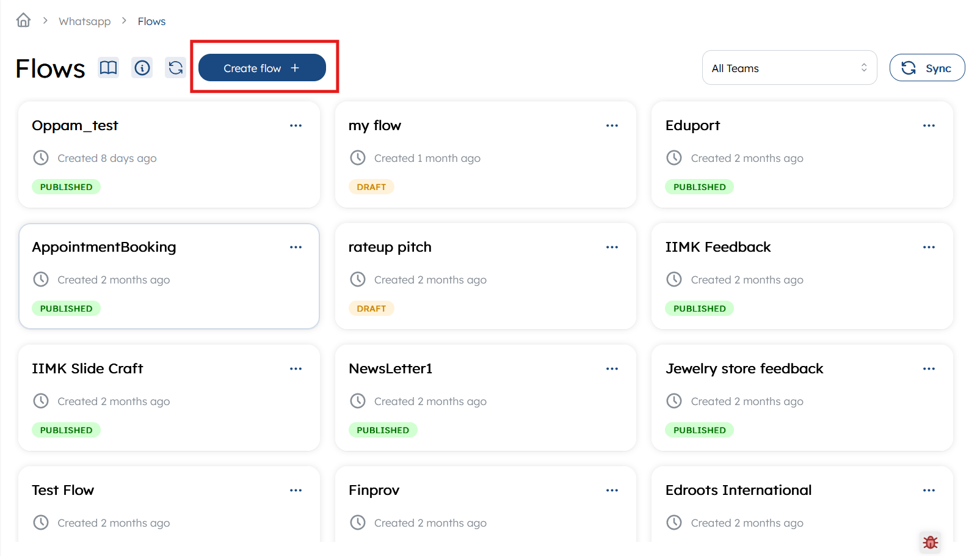Viewport: 980px width, 556px height.
Task: Click the Flows breadcrumb link
Action: tap(151, 21)
